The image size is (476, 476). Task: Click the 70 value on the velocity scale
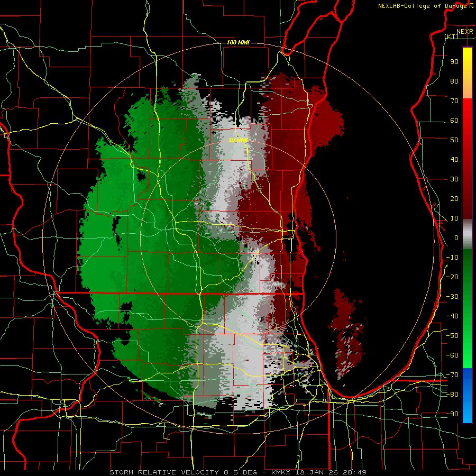tap(454, 101)
